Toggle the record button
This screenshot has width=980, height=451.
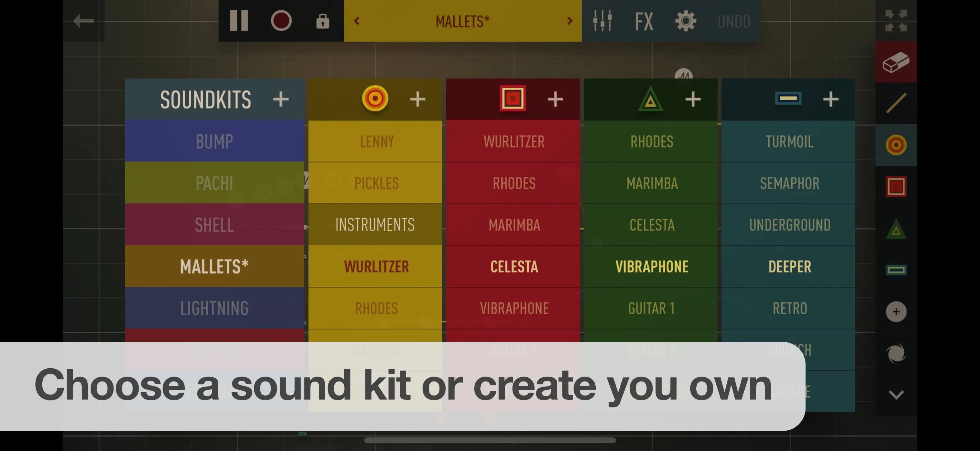(281, 21)
